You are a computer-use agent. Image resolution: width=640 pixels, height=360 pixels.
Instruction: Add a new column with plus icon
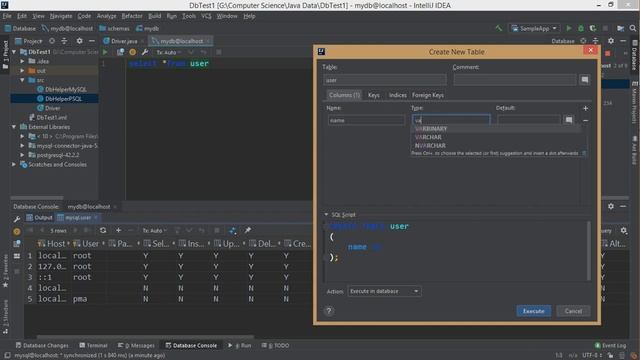coord(585,108)
